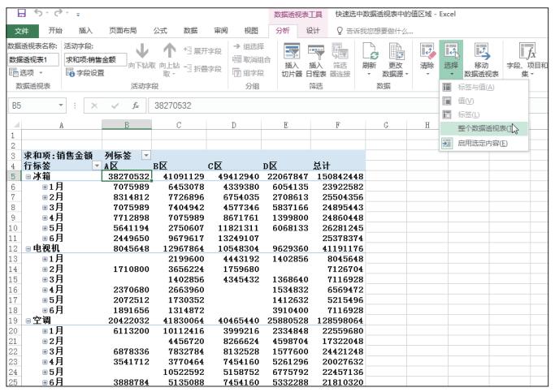This screenshot has height=392, width=555.
Task: Click 取消组合 ungroup
Action: coord(252,59)
